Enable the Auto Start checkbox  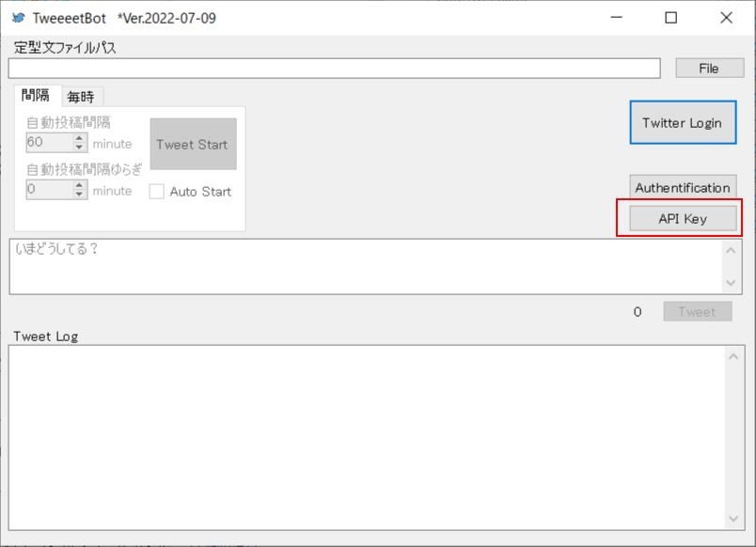point(157,192)
